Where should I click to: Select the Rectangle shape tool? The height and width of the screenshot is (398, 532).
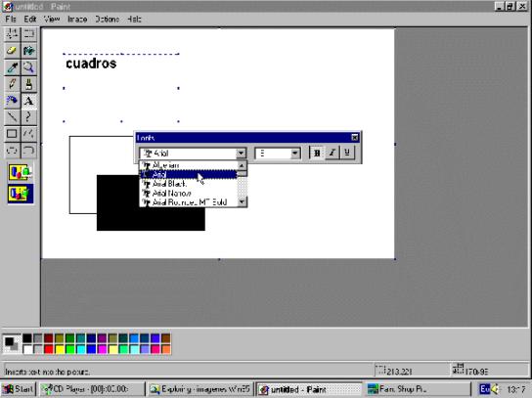click(12, 134)
